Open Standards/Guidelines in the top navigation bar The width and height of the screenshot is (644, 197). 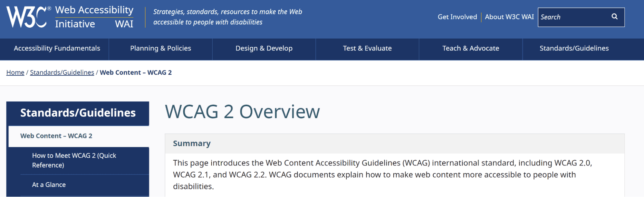[574, 49]
